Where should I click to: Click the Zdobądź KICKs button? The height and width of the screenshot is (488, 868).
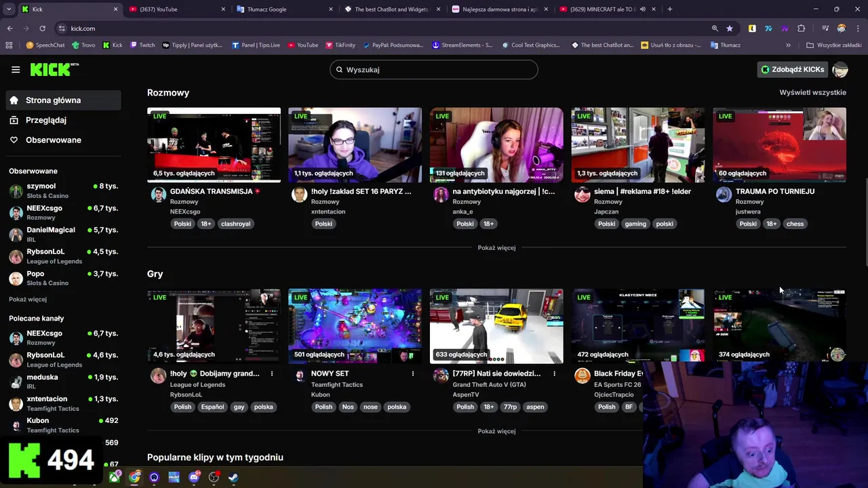pos(792,69)
